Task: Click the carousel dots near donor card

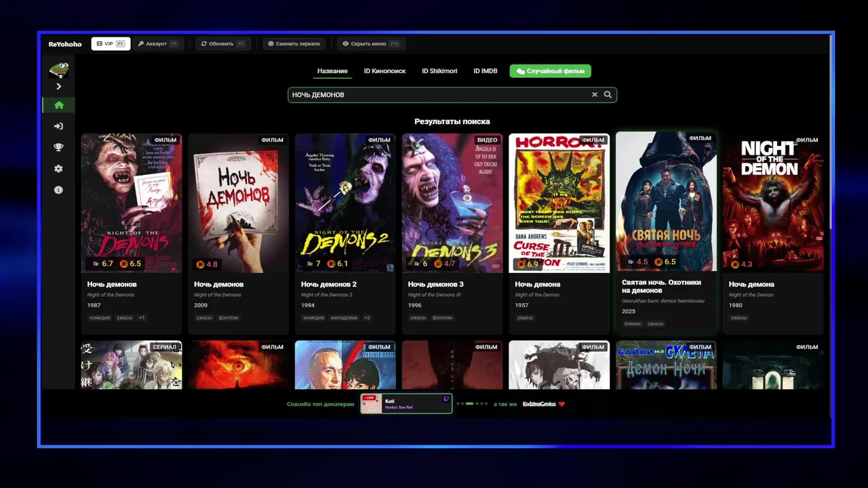Action: (472, 404)
